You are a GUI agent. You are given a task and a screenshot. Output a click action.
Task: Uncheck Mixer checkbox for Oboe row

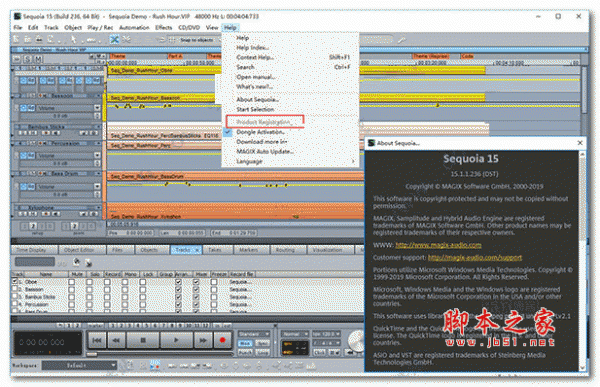196,282
